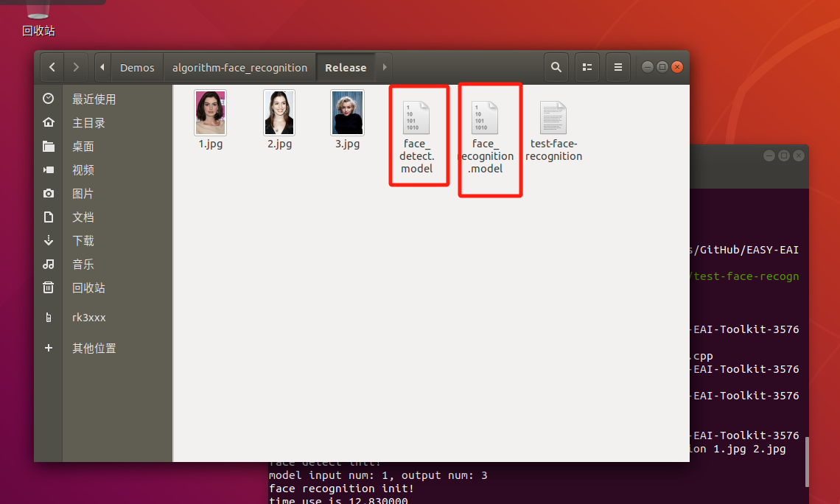Open Trash in the sidebar
Image resolution: width=840 pixels, height=504 pixels.
(x=88, y=288)
